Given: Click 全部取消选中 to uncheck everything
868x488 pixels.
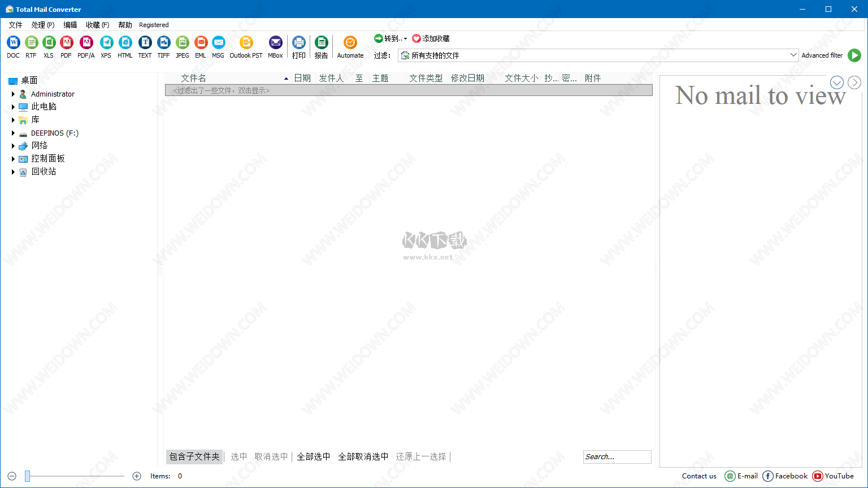Looking at the screenshot, I should [x=363, y=456].
